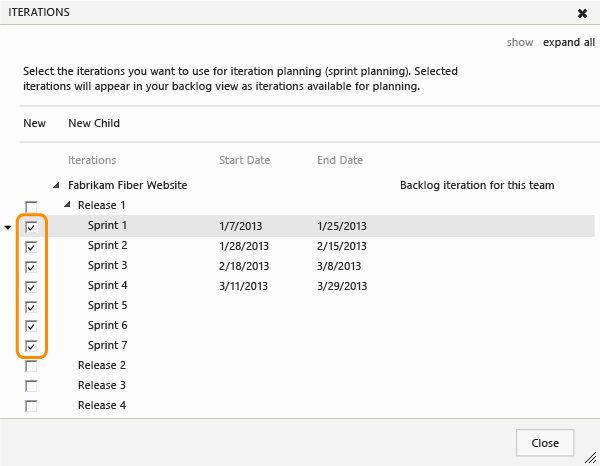Select the Release 3 iteration
The image size is (600, 466).
coord(102,385)
